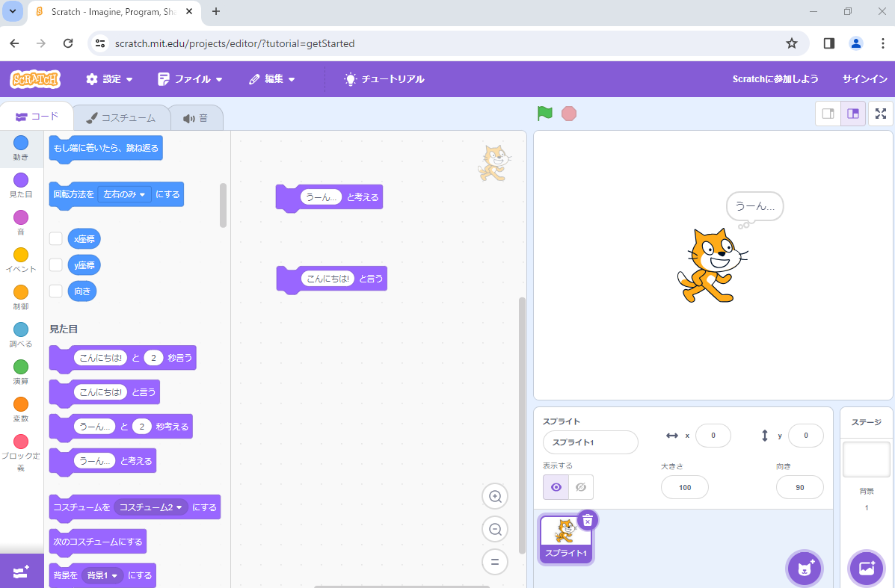Delete スプライト1 with trash icon
The image size is (895, 588).
[588, 520]
